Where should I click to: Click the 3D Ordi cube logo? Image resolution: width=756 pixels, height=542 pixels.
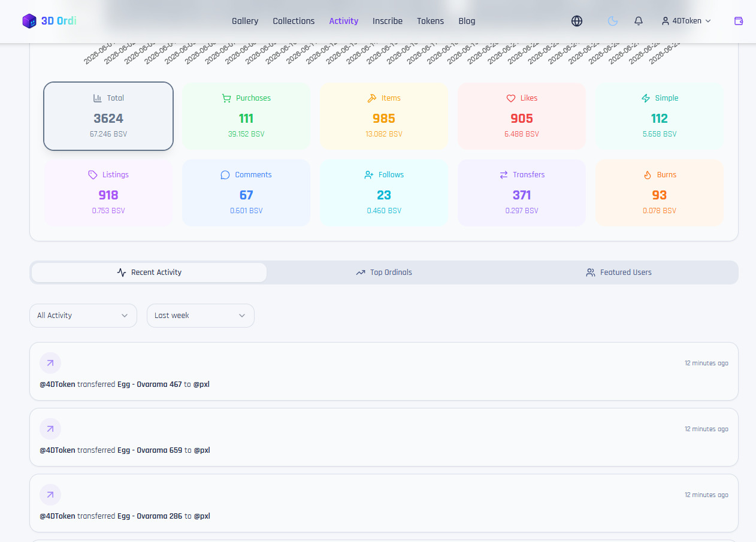(x=29, y=21)
